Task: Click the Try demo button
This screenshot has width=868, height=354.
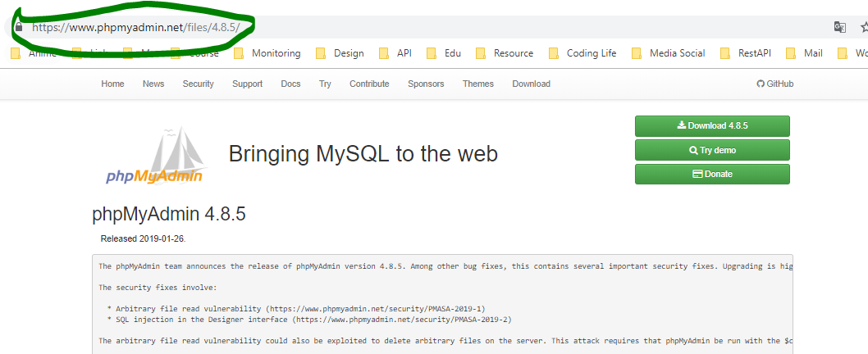Action: (x=712, y=150)
